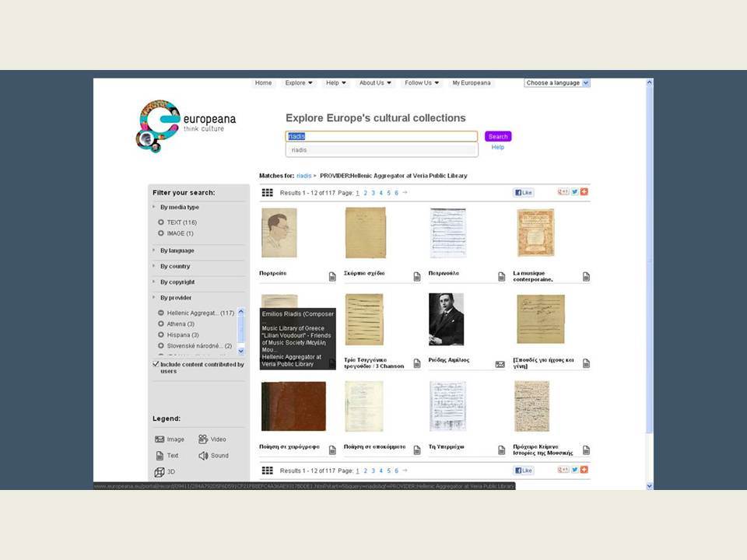Screen dimensions: 747x560
Task: Open the Help menu in the top navigation
Action: (x=336, y=83)
